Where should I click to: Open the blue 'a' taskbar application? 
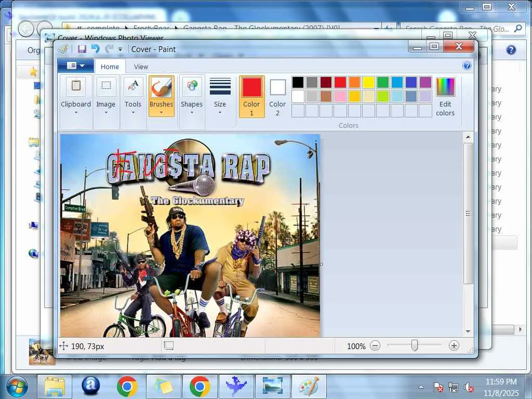pos(90,386)
